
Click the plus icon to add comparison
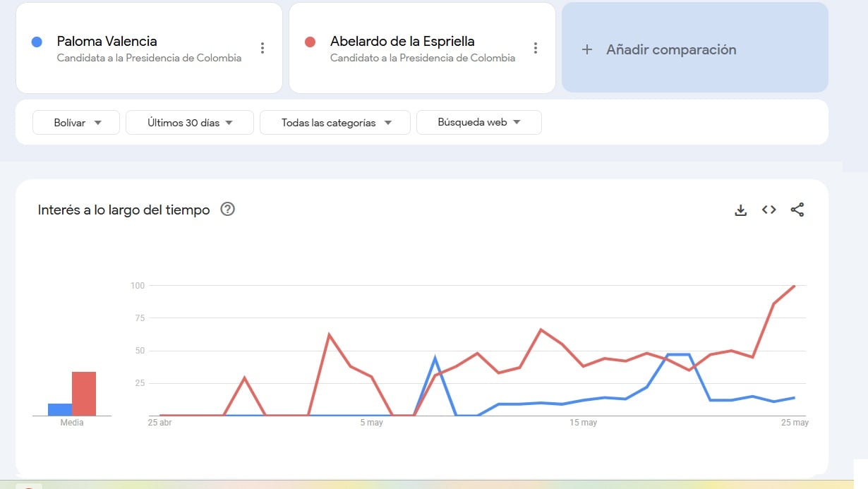coord(586,49)
